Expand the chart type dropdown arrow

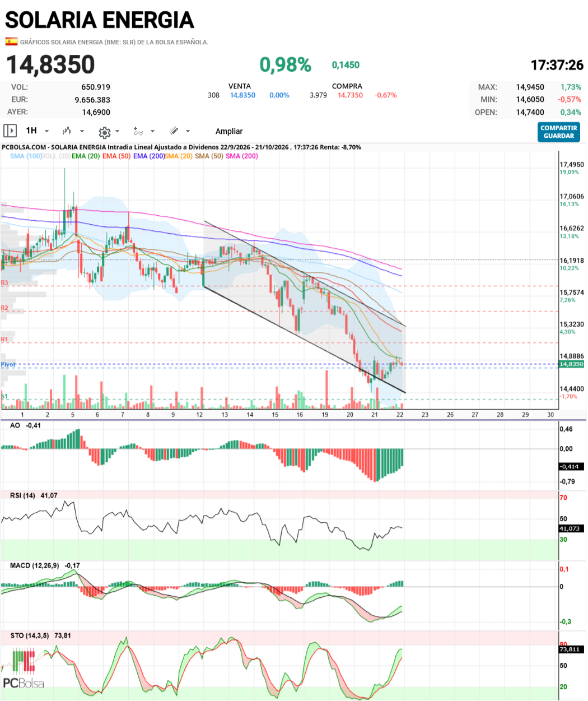82,131
